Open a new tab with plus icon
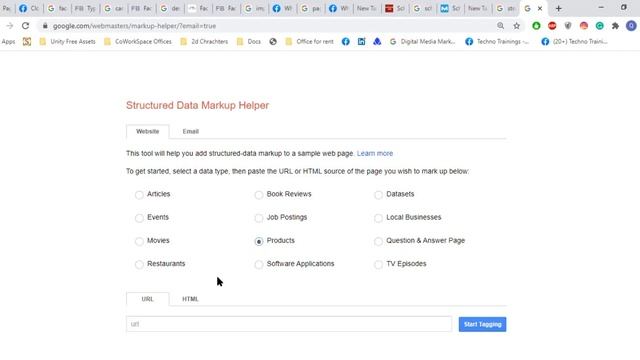 pyautogui.click(x=558, y=8)
